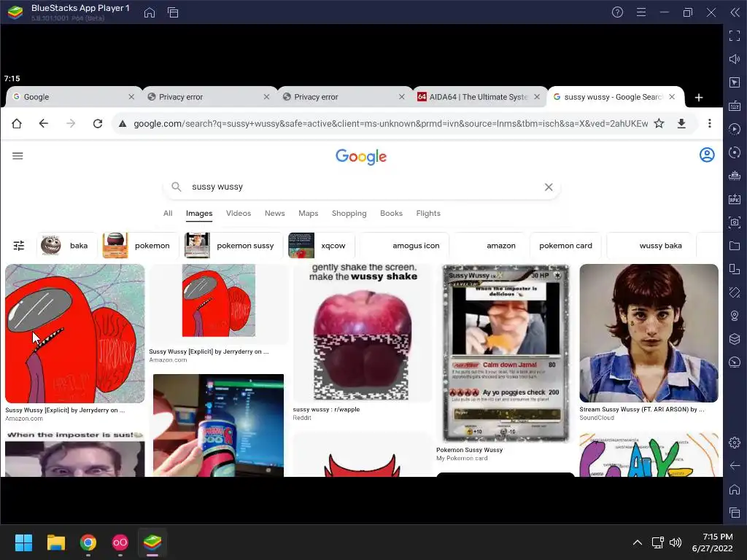747x560 pixels.
Task: Select the News search tab
Action: coord(275,214)
